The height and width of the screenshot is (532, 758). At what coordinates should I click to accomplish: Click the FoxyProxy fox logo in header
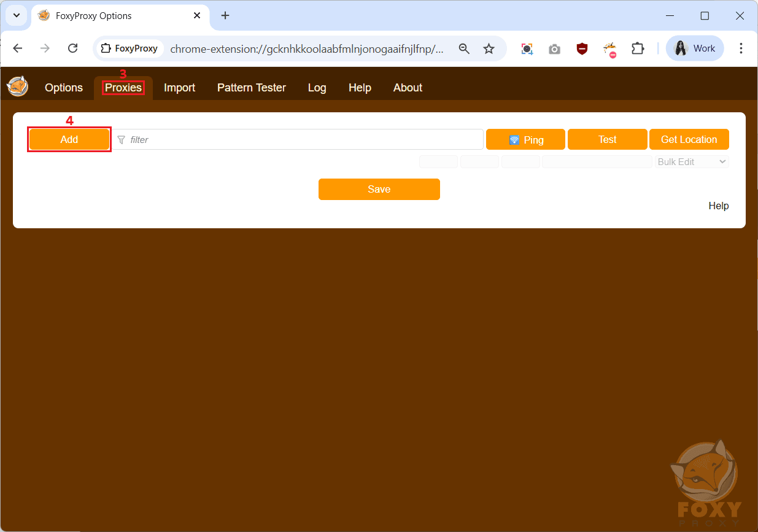[x=17, y=87]
